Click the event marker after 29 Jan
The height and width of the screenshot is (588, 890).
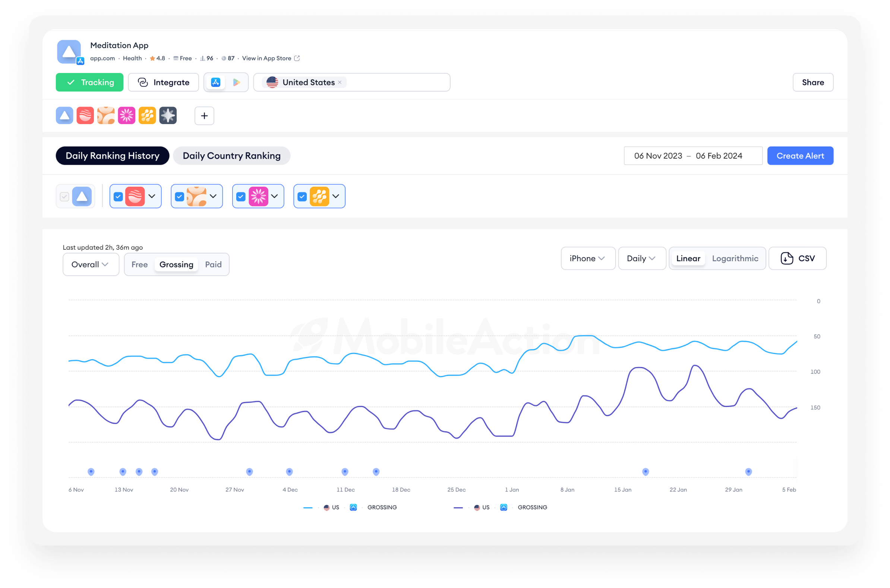(749, 472)
